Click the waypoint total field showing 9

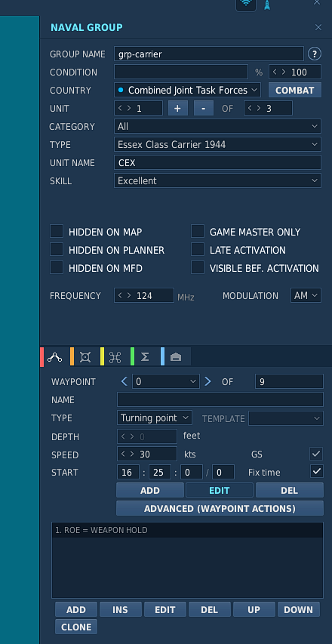coord(289,381)
